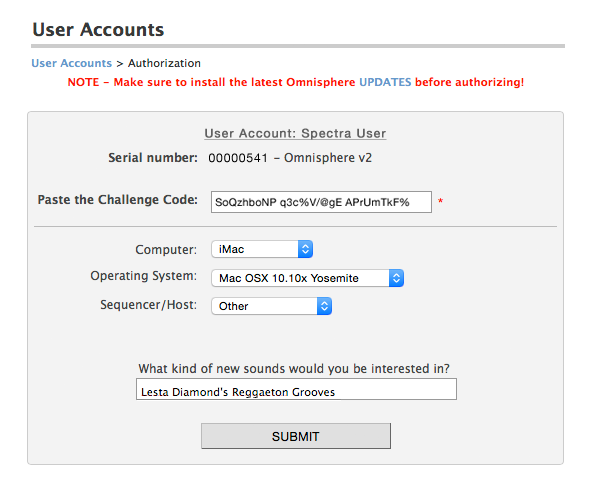
Task: Focus the new sounds interest text field
Action: point(296,389)
